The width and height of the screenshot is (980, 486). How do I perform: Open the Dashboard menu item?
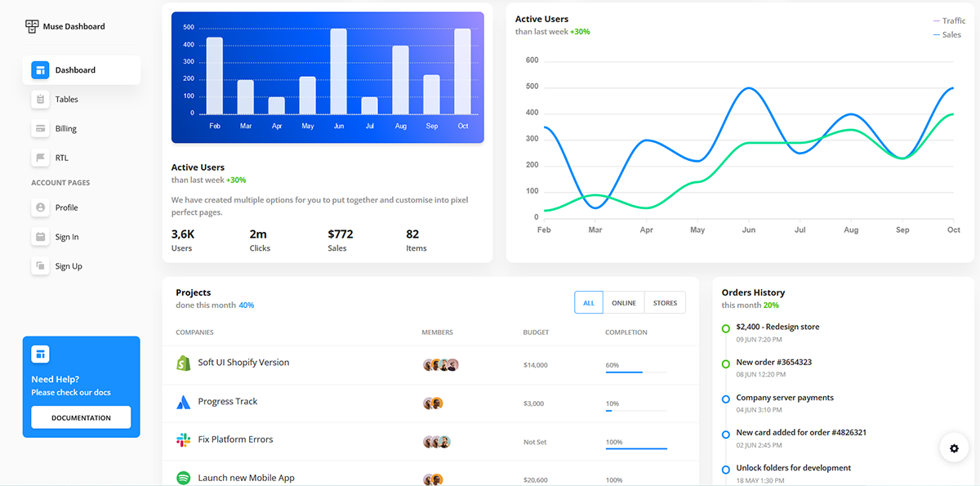[x=82, y=70]
